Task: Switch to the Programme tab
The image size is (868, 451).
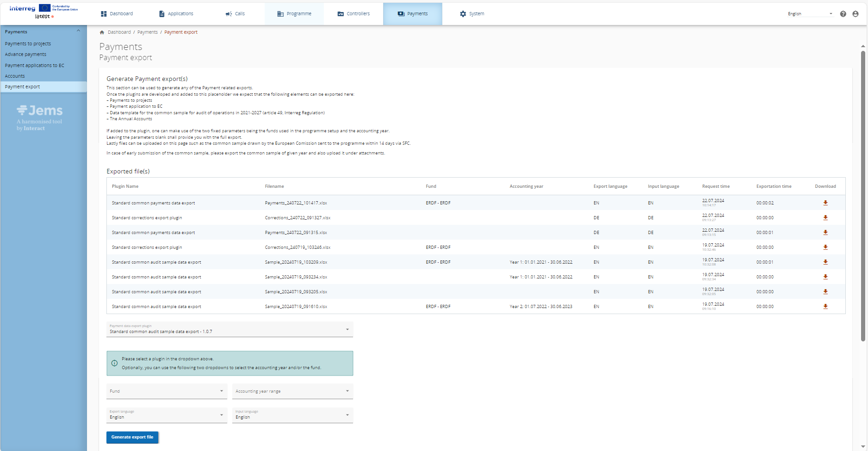Action: click(294, 14)
